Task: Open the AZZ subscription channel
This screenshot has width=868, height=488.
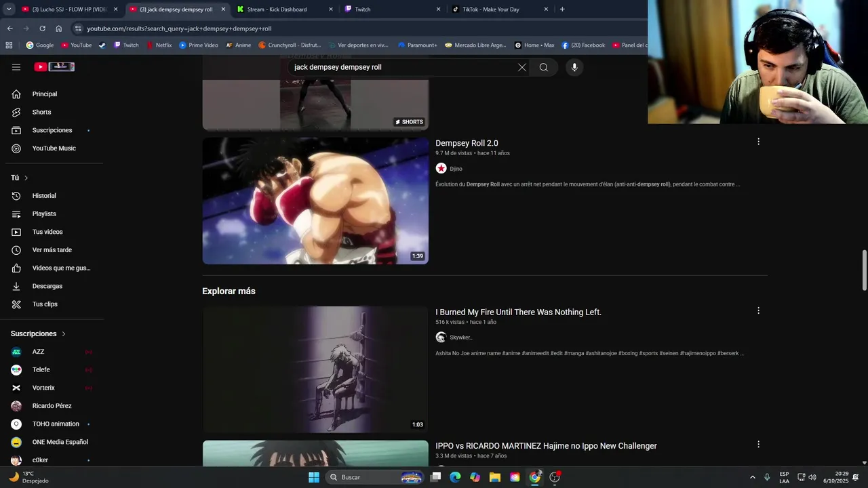Action: 54,352
